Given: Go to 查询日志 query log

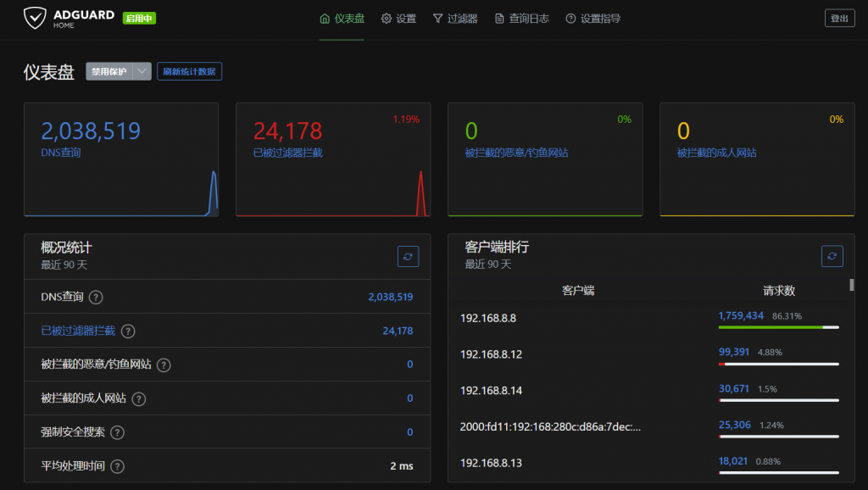Looking at the screenshot, I should tap(522, 19).
